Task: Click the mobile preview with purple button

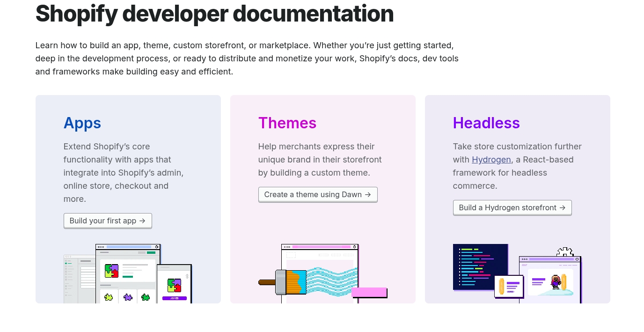Action: (x=174, y=284)
